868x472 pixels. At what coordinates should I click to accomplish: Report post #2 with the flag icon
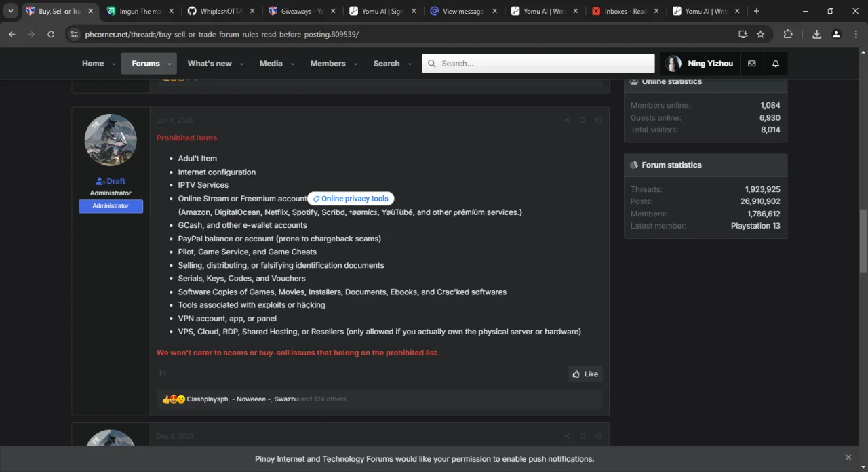tap(163, 373)
